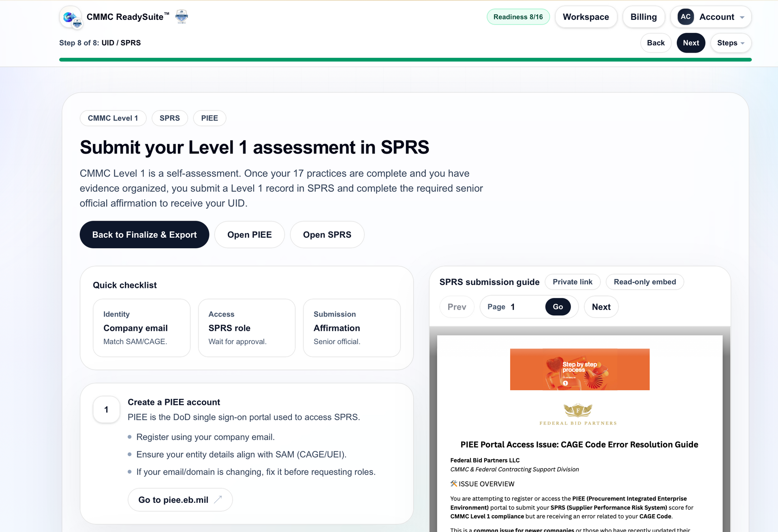
Task: Select the SPRS tag chip
Action: click(x=169, y=118)
